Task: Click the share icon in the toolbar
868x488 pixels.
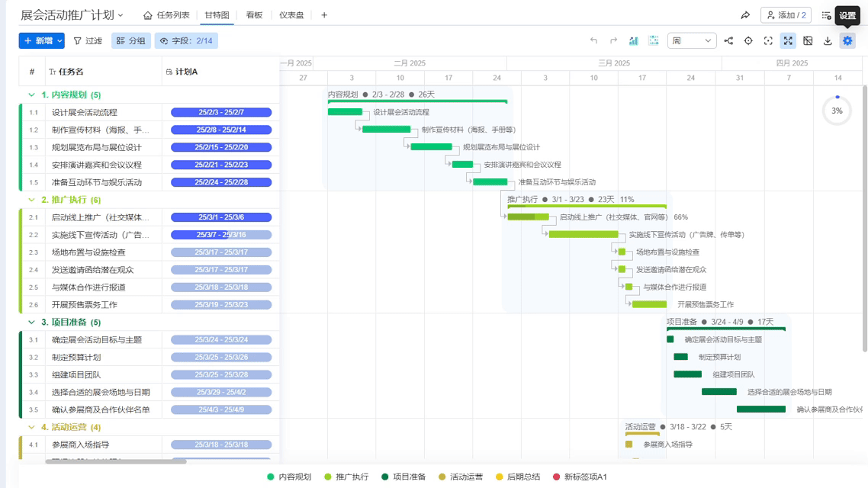Action: (x=729, y=40)
